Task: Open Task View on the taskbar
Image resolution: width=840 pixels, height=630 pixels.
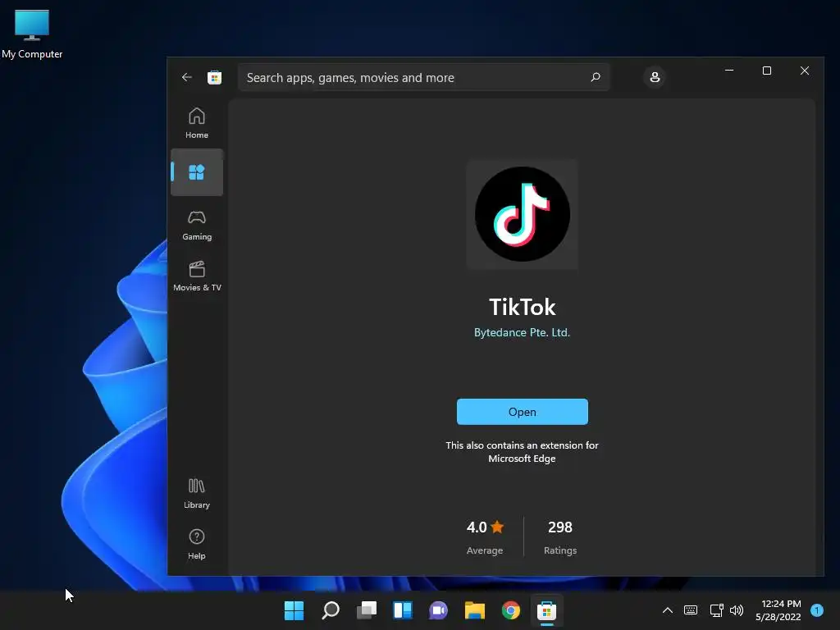Action: click(367, 610)
